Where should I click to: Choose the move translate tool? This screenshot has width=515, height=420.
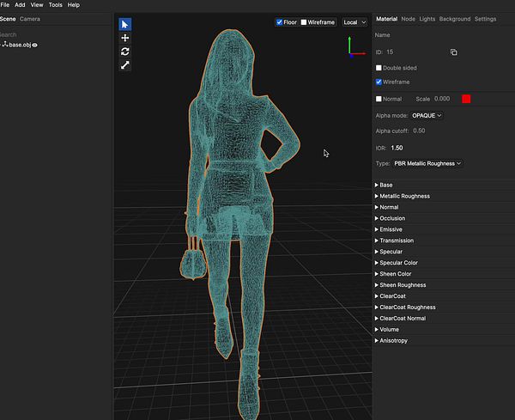124,38
